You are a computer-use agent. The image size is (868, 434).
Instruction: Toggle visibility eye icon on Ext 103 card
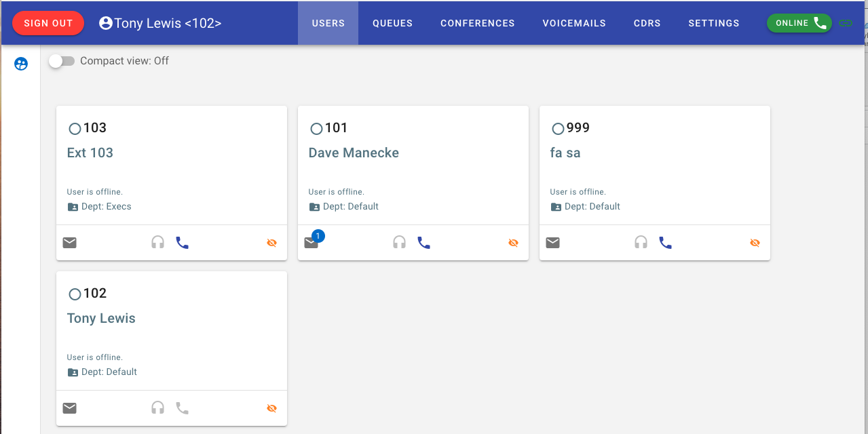tap(272, 243)
